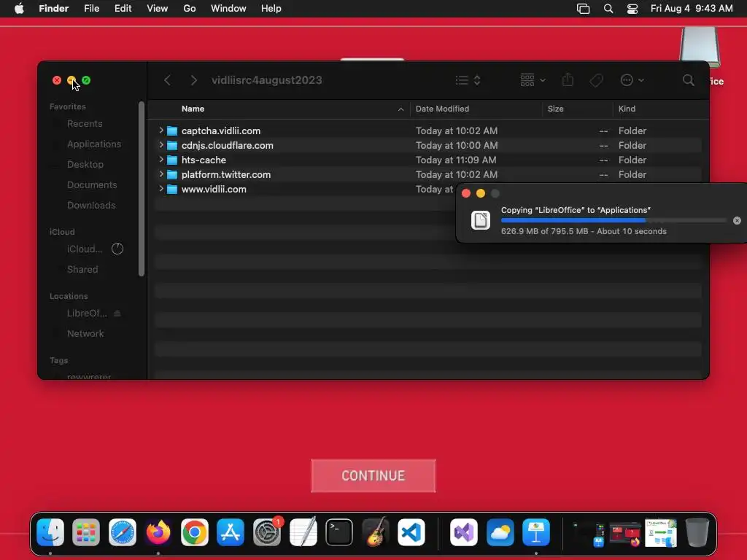This screenshot has width=747, height=560.
Task: Open Stage Manager windows icon in menu bar
Action: pyautogui.click(x=583, y=9)
